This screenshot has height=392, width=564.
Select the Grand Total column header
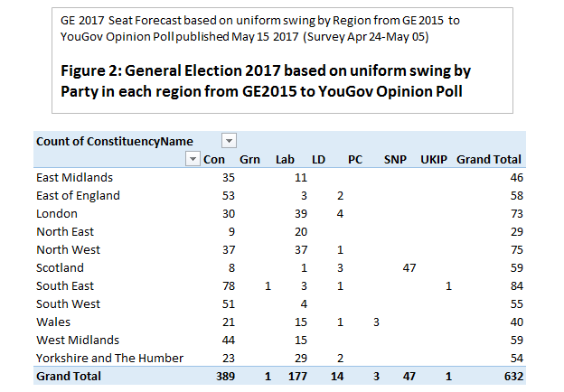coord(489,159)
